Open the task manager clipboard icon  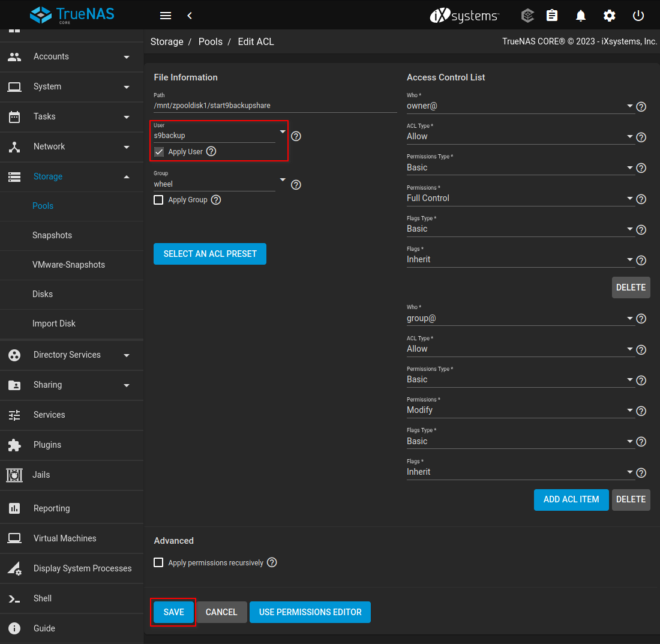tap(552, 16)
